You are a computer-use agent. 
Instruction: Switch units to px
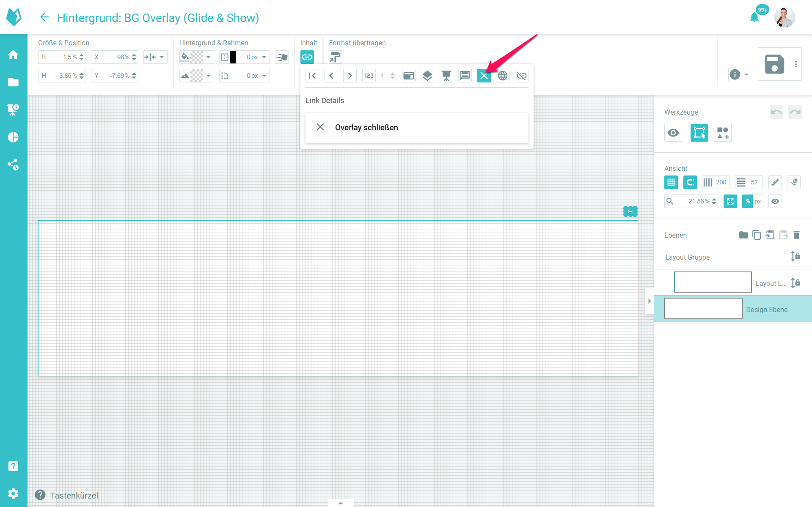coord(758,201)
